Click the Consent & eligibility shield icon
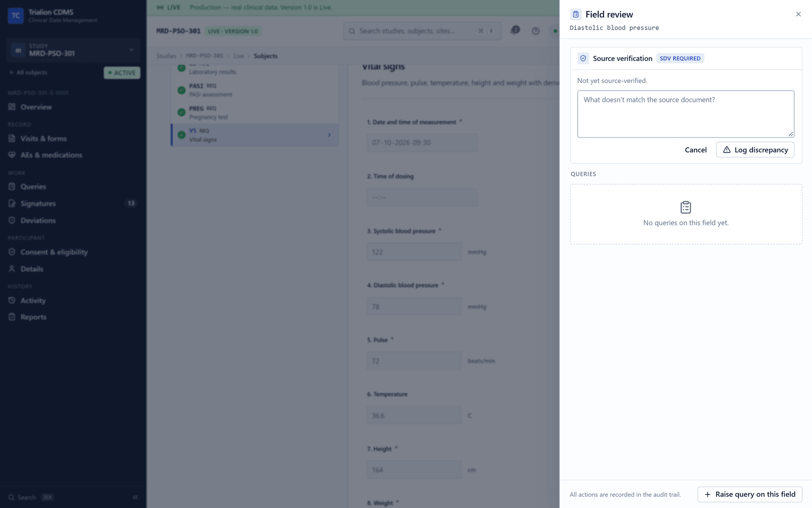The height and width of the screenshot is (508, 812). [12, 252]
